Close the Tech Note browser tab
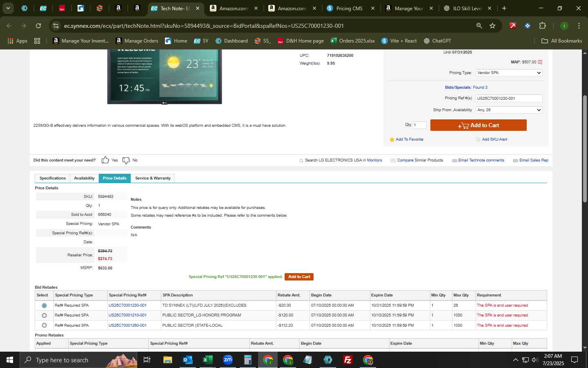The width and height of the screenshot is (588, 368). (x=197, y=8)
